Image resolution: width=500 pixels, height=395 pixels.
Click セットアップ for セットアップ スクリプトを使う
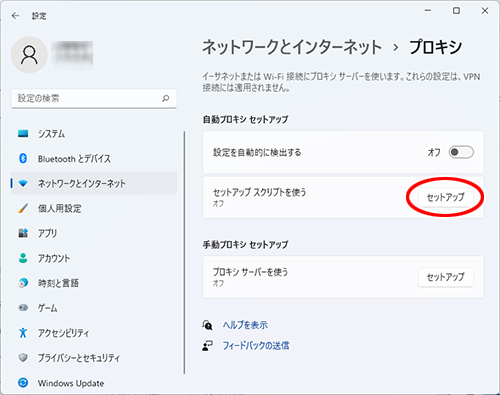pos(446,197)
